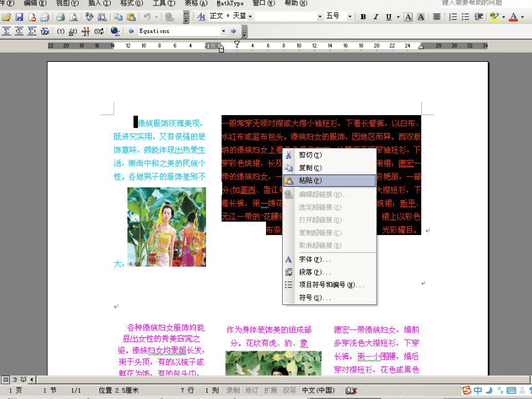532x399 pixels.
Task: Open print preview with the magnifier page icon
Action: (x=73, y=17)
